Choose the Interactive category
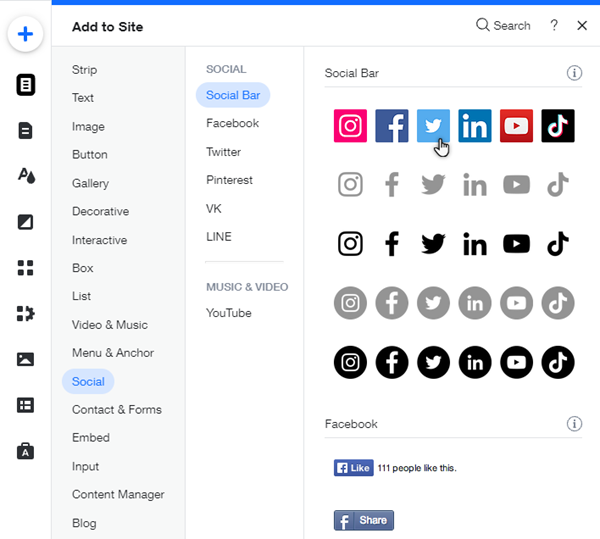Screen dimensions: 600x539 click(99, 240)
